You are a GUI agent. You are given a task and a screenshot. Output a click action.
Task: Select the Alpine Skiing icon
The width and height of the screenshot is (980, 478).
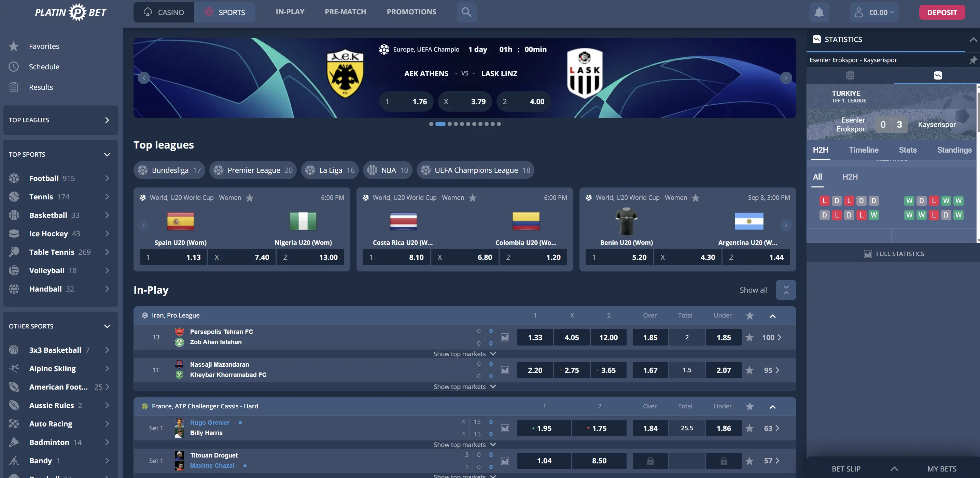pyautogui.click(x=14, y=368)
